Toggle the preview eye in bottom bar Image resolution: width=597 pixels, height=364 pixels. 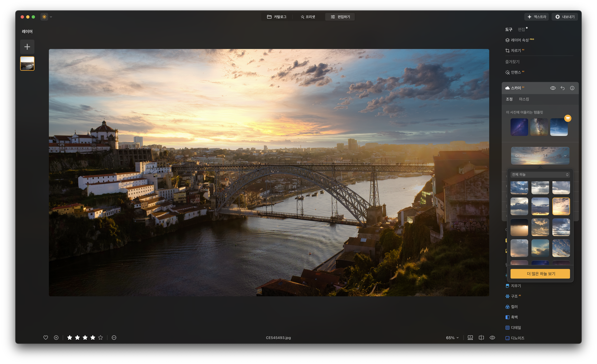tap(492, 338)
